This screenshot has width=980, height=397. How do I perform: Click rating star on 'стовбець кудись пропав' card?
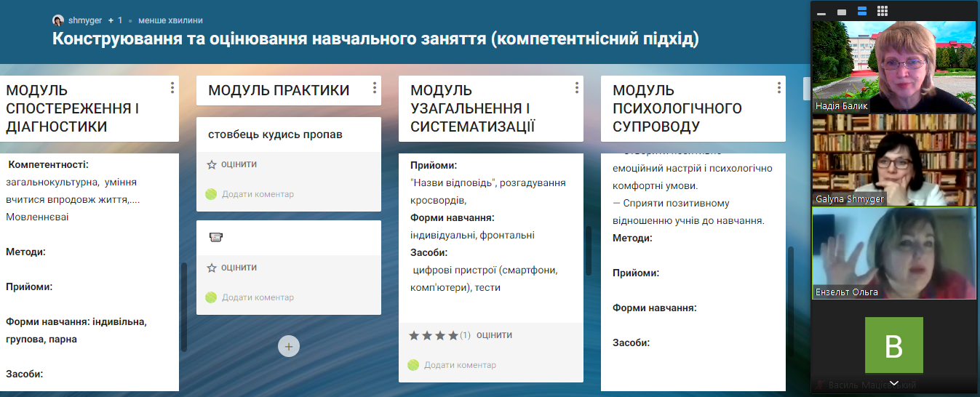[x=212, y=165]
